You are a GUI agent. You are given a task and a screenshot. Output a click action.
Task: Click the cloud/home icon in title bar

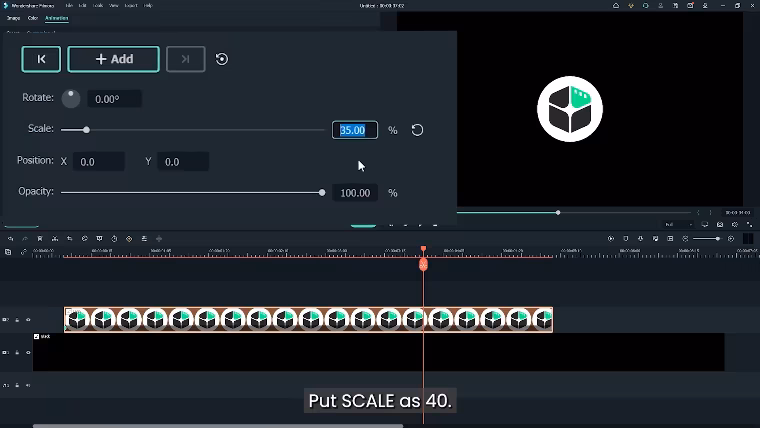click(616, 6)
